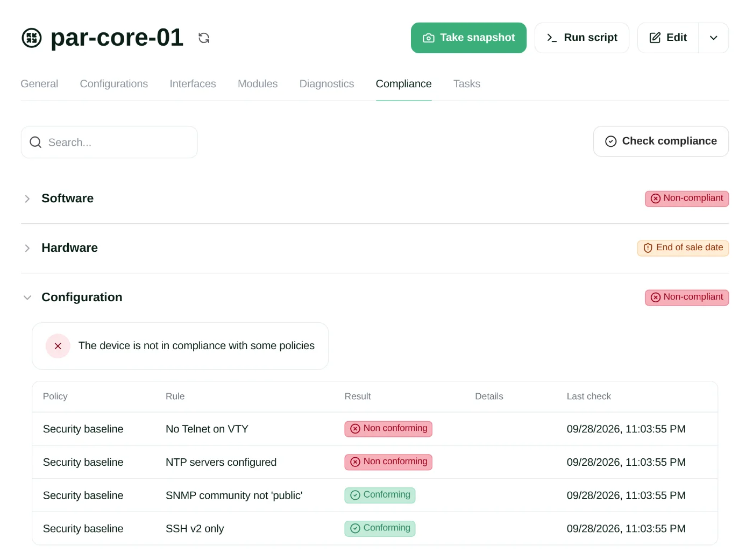Select the 'No Telnet on VTY' rule

point(207,429)
